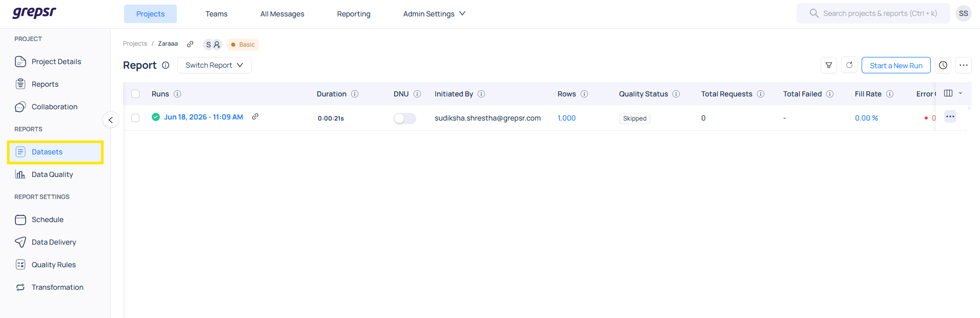Click the 0.00 % fill rate link
This screenshot has width=980, height=318.
(x=866, y=118)
